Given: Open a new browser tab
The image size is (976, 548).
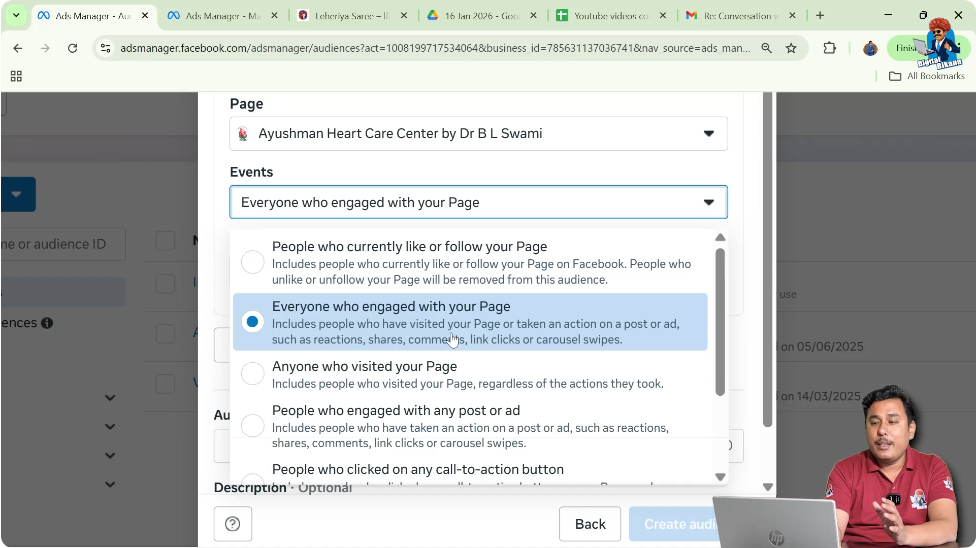Looking at the screenshot, I should pyautogui.click(x=820, y=16).
